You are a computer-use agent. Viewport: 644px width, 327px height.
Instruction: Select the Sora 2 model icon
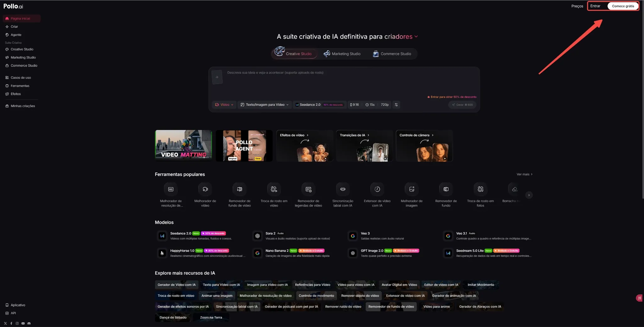[x=258, y=236]
